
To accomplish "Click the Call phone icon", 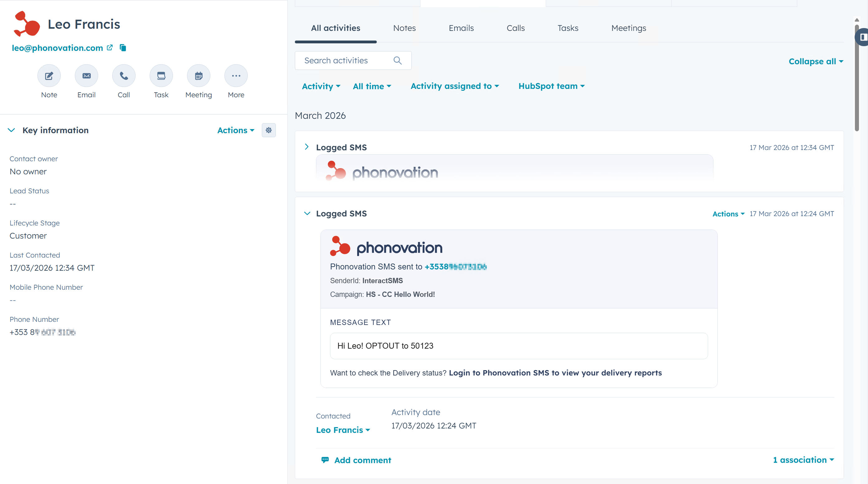I will [x=124, y=76].
